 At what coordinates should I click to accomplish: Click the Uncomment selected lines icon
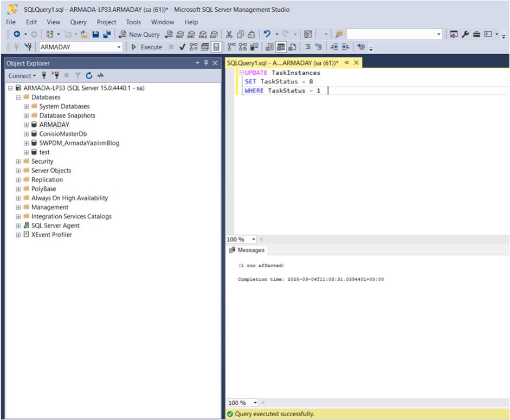(319, 47)
